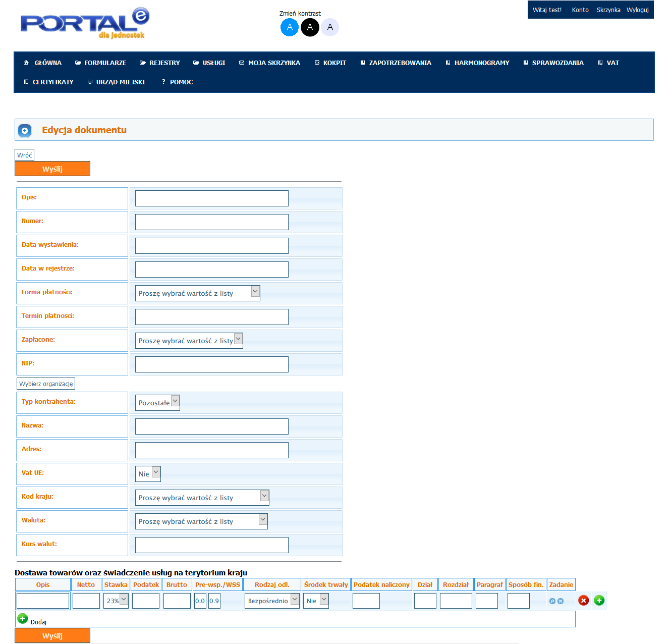Screen dimensions: 672x644
Task: Click the Pre-wsp. field showing 0.0
Action: click(200, 601)
